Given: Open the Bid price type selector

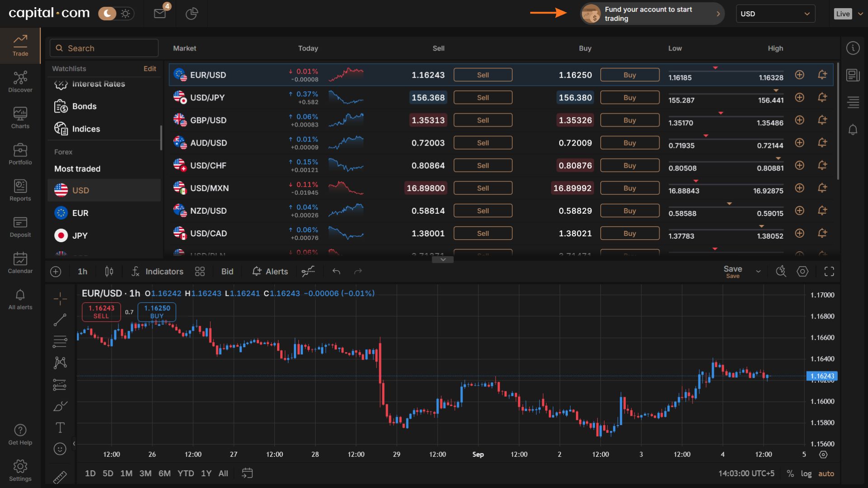Looking at the screenshot, I should [x=227, y=272].
